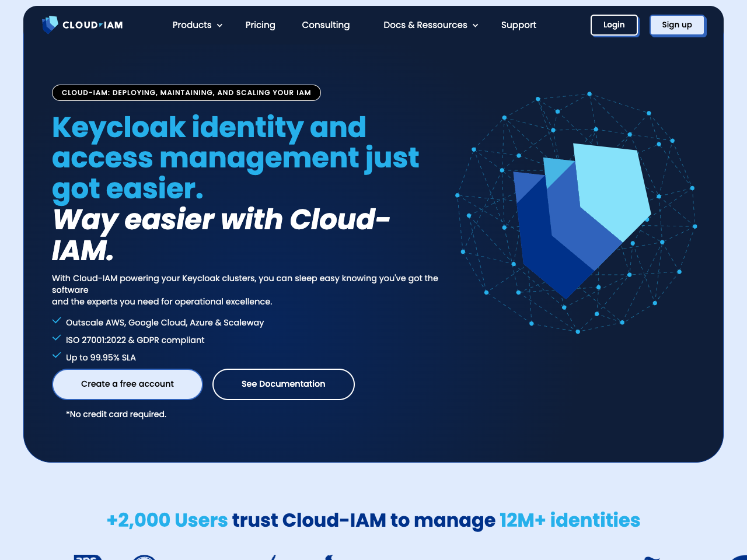Click the Cloud-IAM logo in header
Viewport: 747px width, 560px height.
pyautogui.click(x=82, y=25)
